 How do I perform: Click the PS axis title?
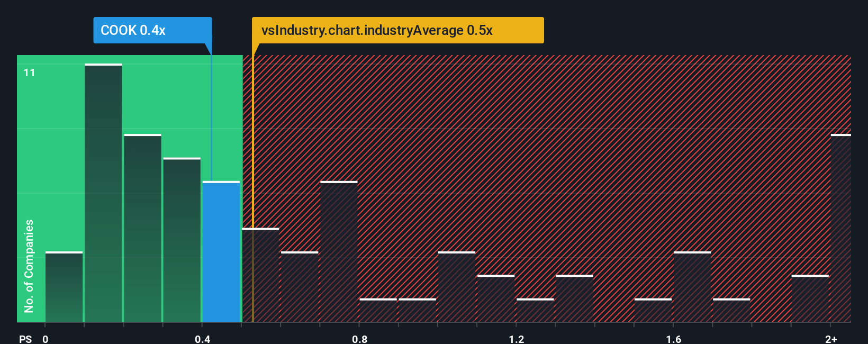[x=25, y=339]
